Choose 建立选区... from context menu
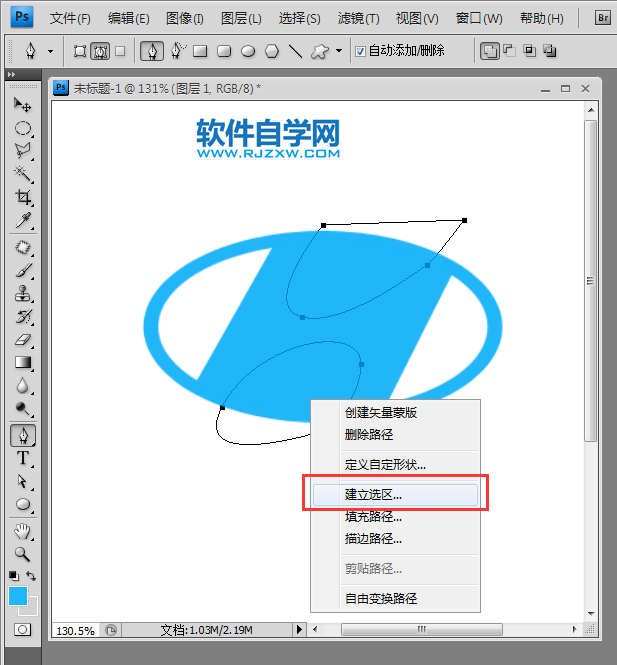The height and width of the screenshot is (665, 617). click(395, 495)
